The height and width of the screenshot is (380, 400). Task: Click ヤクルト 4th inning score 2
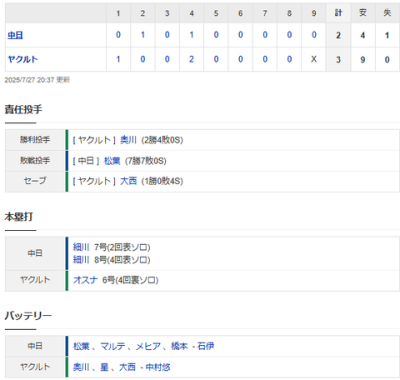click(x=191, y=59)
